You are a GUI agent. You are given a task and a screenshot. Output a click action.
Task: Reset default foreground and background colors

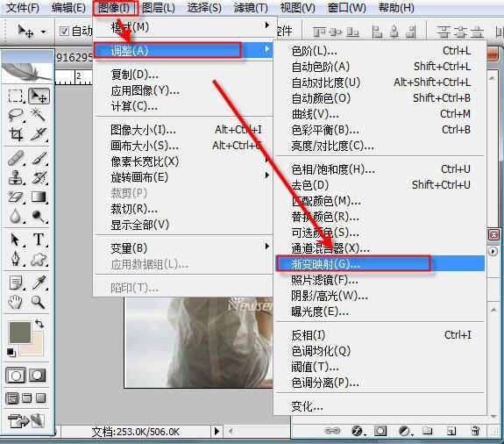pyautogui.click(x=11, y=353)
